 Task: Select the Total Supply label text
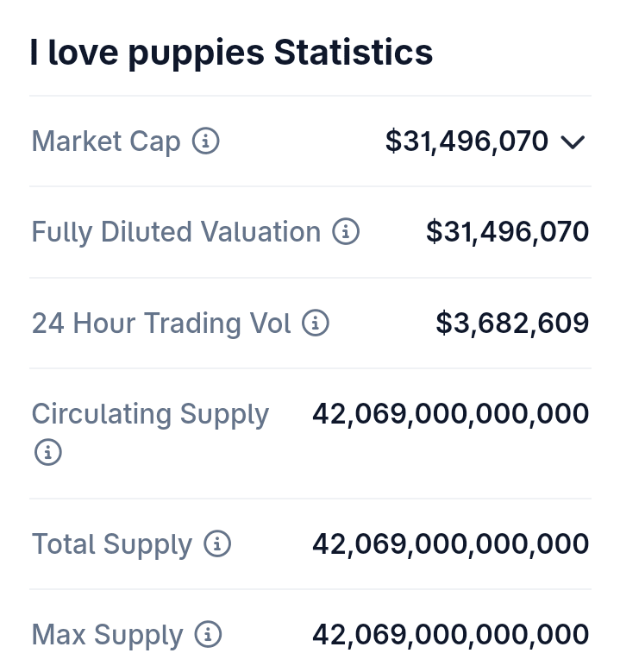(112, 544)
